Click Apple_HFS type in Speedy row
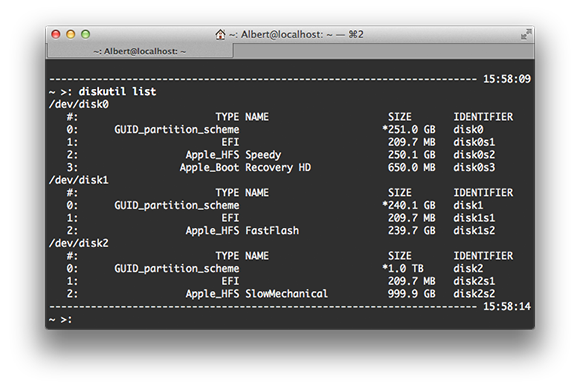This screenshot has width=580, height=388. 212,155
